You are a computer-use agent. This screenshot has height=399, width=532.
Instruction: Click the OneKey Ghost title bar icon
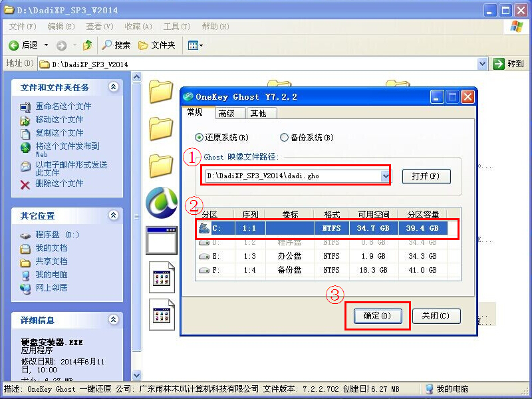click(188, 96)
